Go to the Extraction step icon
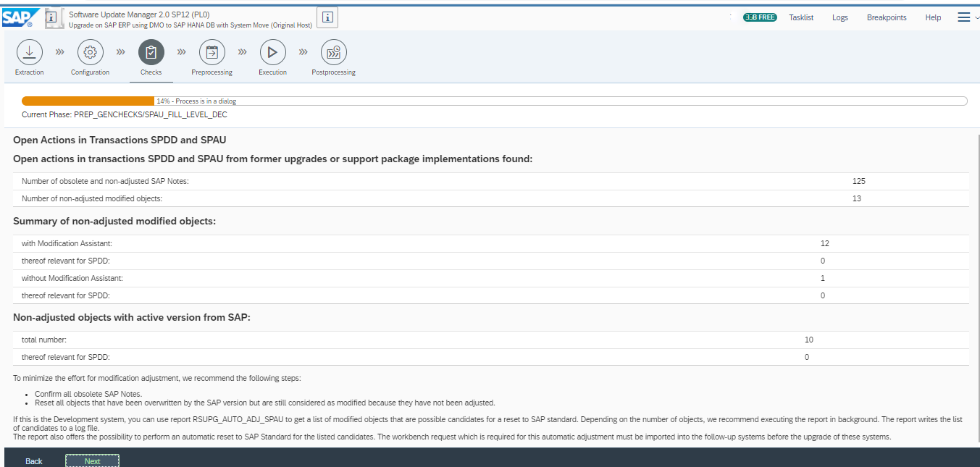 point(29,52)
